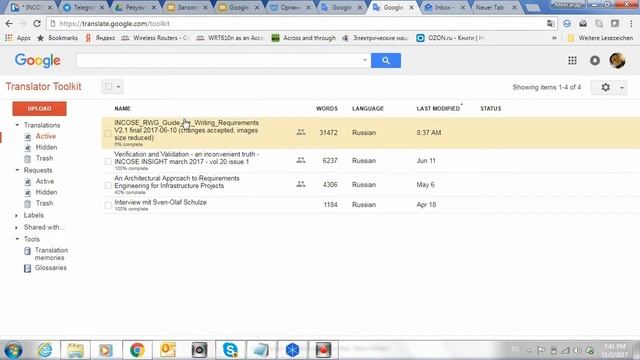The image size is (640, 360).
Task: Open Weitere Lesezeichen bookmarks folder
Action: coord(600,38)
